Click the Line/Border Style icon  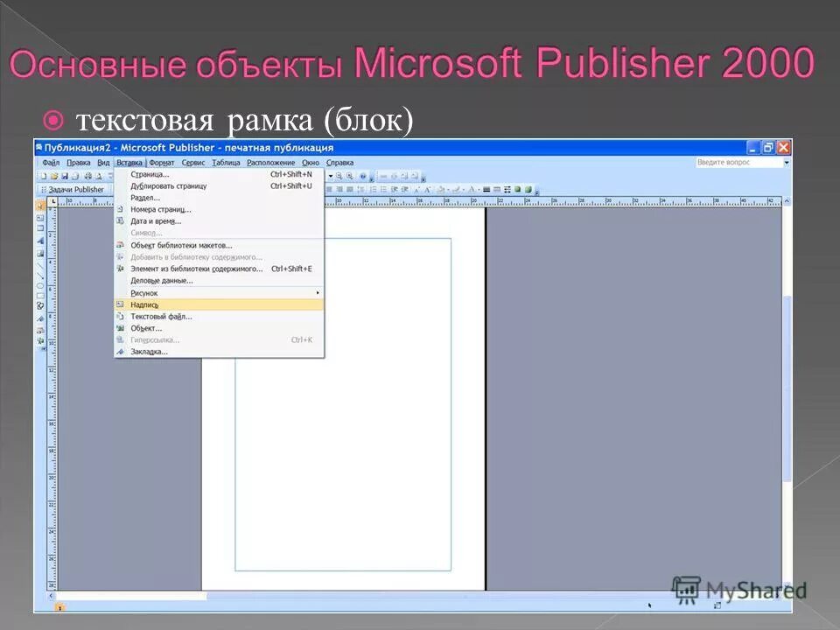tap(486, 189)
